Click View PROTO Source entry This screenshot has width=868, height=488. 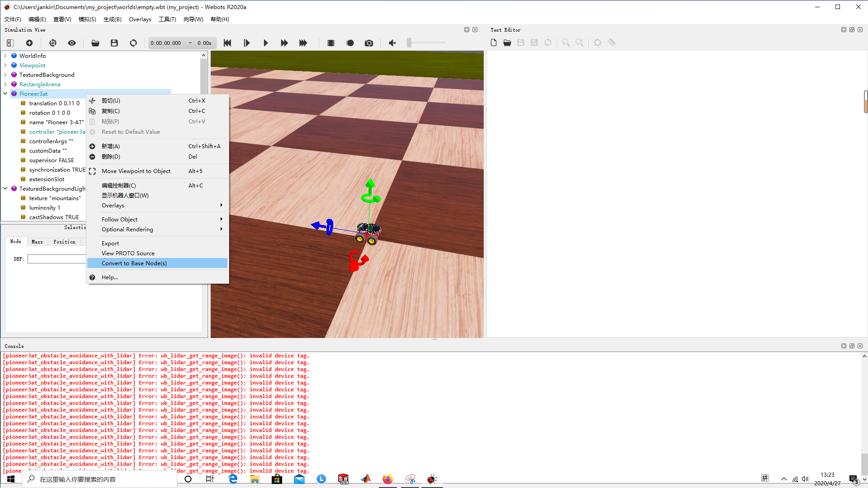point(128,253)
